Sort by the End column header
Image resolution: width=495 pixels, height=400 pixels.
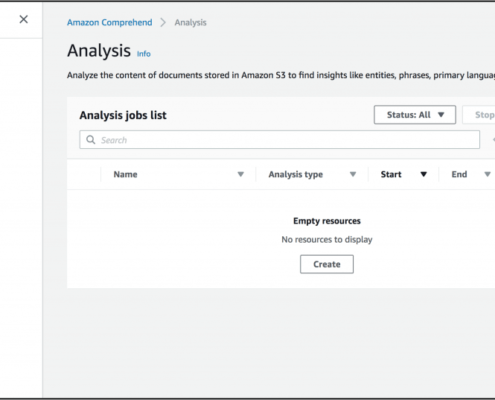tap(459, 174)
